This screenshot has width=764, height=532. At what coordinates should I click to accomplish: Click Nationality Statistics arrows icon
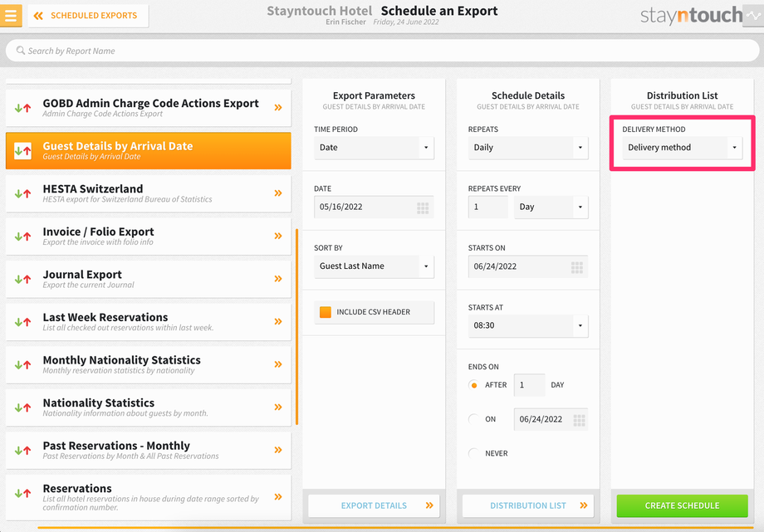click(x=23, y=408)
